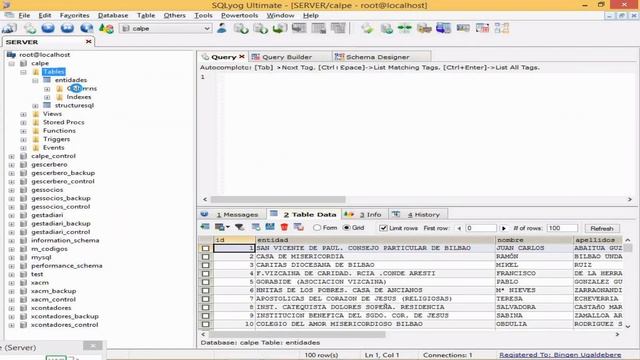Expand the Indexes node under entidades
640x360 pixels.
[x=47, y=97]
